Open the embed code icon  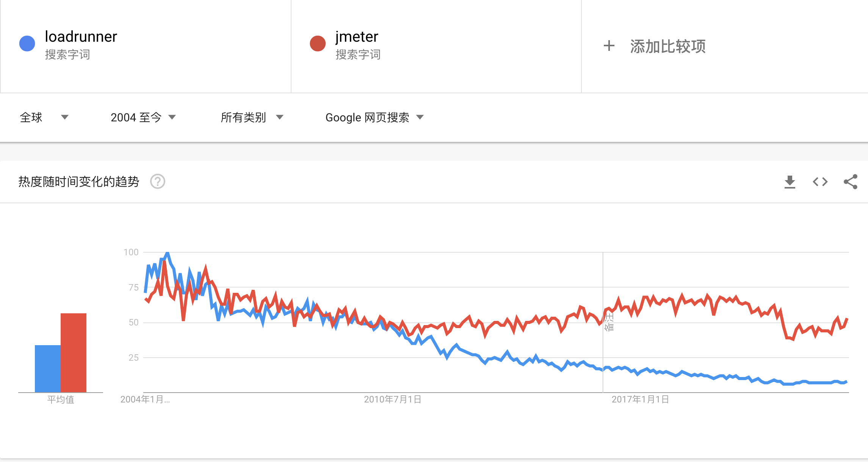click(x=820, y=182)
